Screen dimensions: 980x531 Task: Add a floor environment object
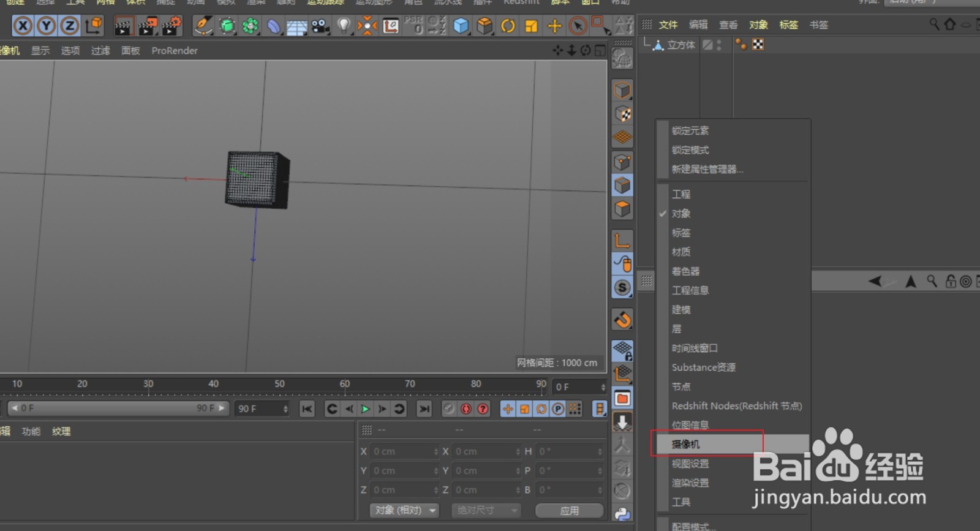(297, 27)
